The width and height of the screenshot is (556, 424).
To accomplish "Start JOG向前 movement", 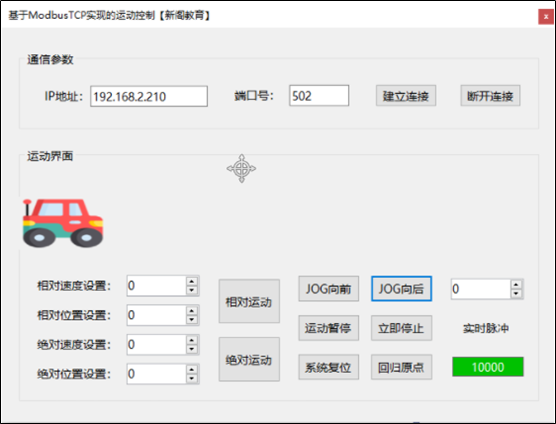I will tap(328, 289).
